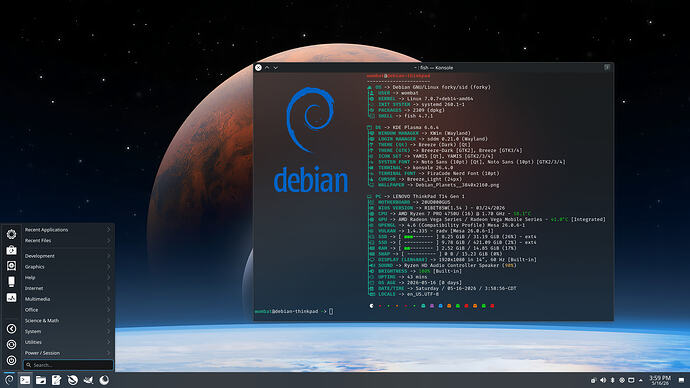Expand the Help category chevron
This screenshot has width=690, height=388.
(108, 278)
